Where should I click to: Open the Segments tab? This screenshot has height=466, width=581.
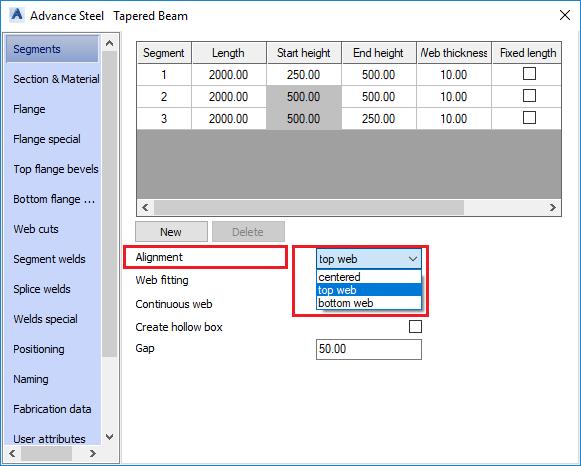(52, 49)
